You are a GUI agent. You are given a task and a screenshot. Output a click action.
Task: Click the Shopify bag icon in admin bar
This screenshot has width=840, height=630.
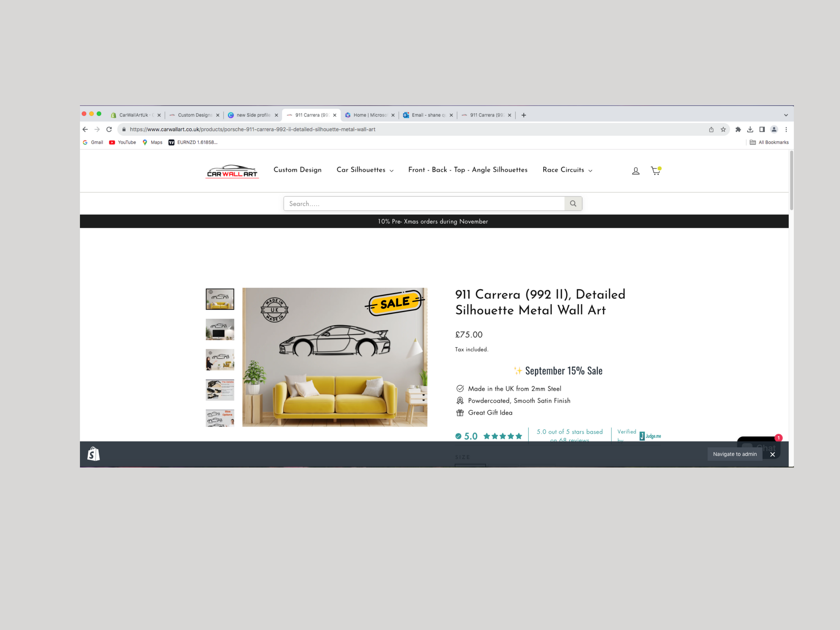(93, 454)
